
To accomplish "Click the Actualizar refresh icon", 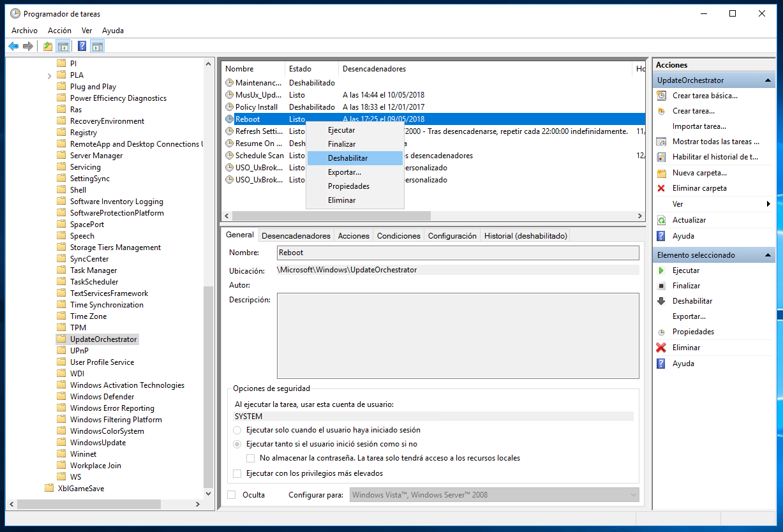I will pyautogui.click(x=661, y=220).
